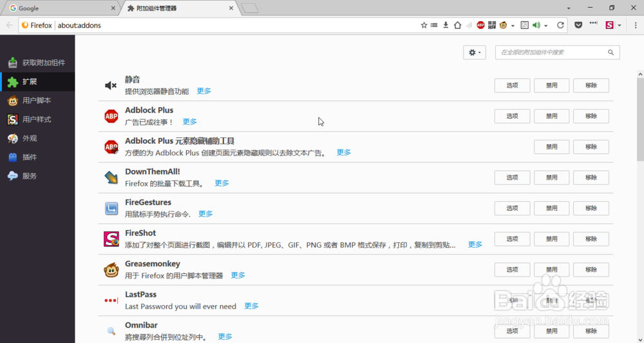Click the search magnifier icon in add-ons search
This screenshot has width=644, height=343.
[611, 52]
